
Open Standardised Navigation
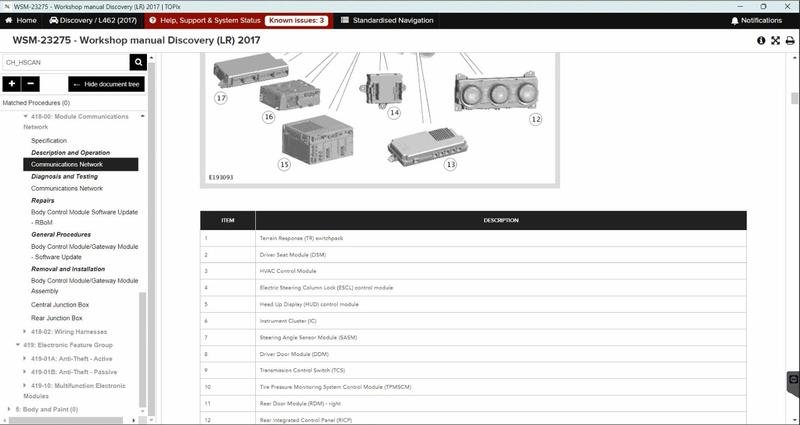coord(387,20)
